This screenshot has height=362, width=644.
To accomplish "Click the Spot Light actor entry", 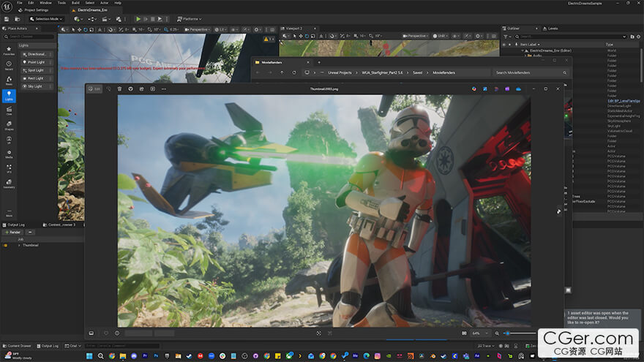I will coord(37,70).
